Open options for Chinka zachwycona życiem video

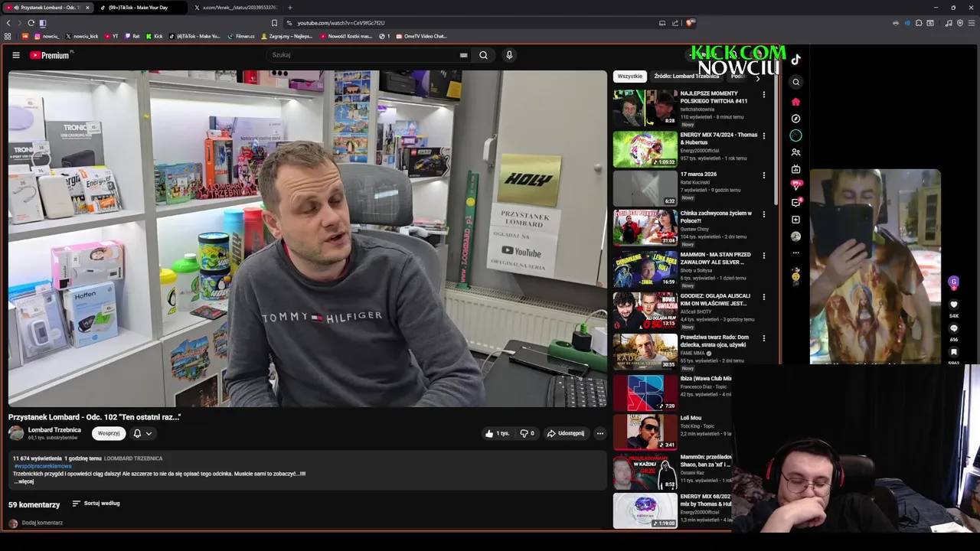(763, 215)
